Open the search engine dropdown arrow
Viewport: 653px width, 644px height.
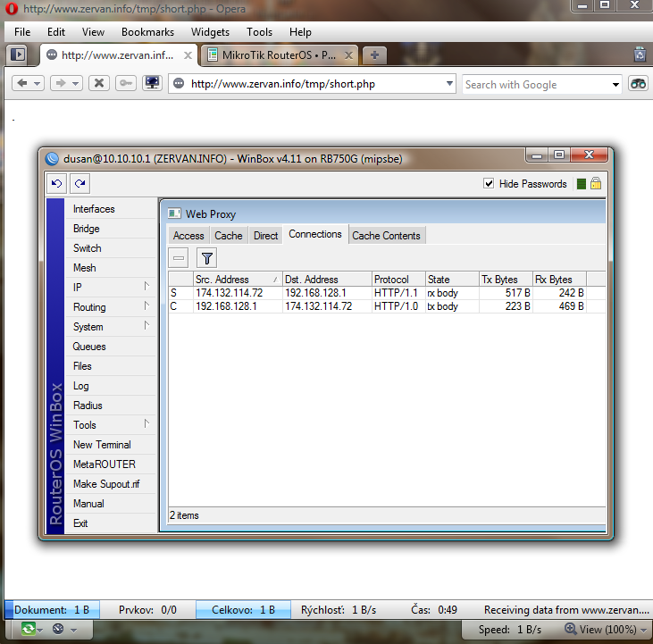pyautogui.click(x=615, y=85)
